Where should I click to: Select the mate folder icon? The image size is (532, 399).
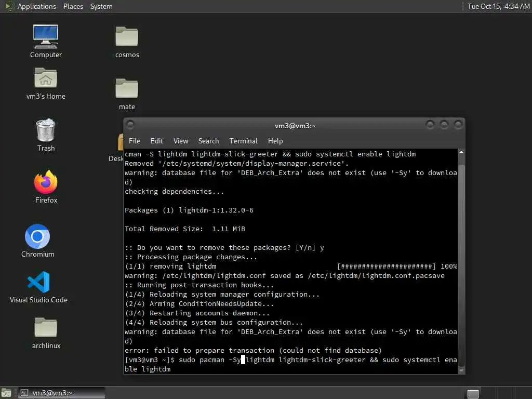(127, 94)
